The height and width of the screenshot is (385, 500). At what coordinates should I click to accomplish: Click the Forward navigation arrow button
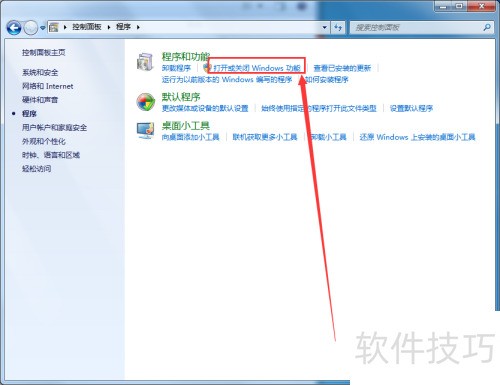pos(31,28)
